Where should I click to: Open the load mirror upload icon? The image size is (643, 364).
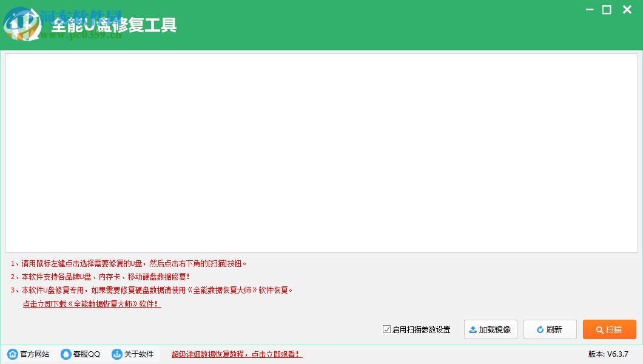pos(473,329)
